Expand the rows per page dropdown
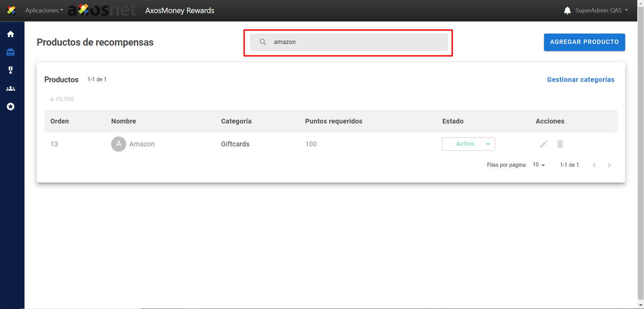This screenshot has width=644, height=309. [539, 165]
